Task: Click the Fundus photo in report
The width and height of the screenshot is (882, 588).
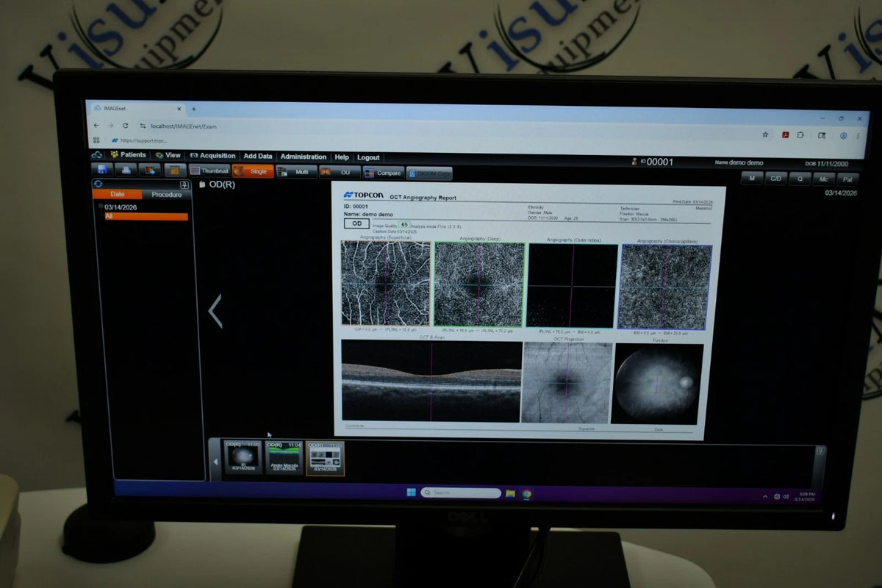Action: click(x=657, y=384)
